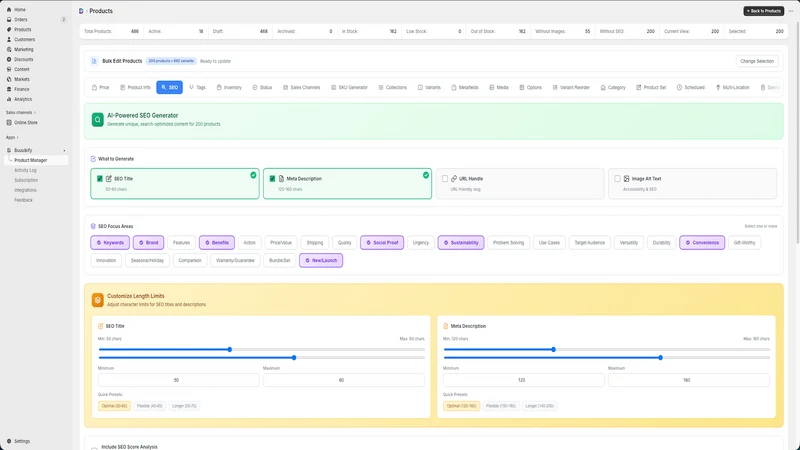Uncheck the SEO Title checkbox

(100, 179)
